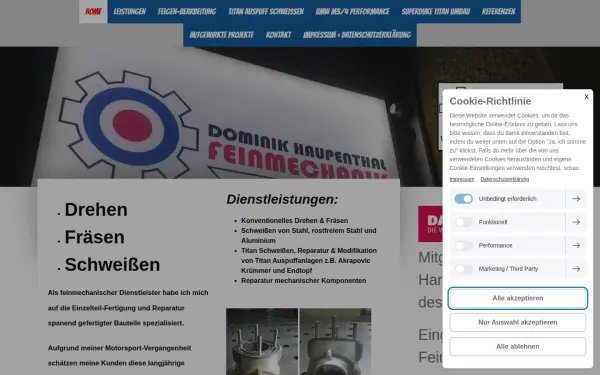This screenshot has width=600, height=375.
Task: Expand Unbedingt erforderlich details arrow
Action: pos(576,199)
